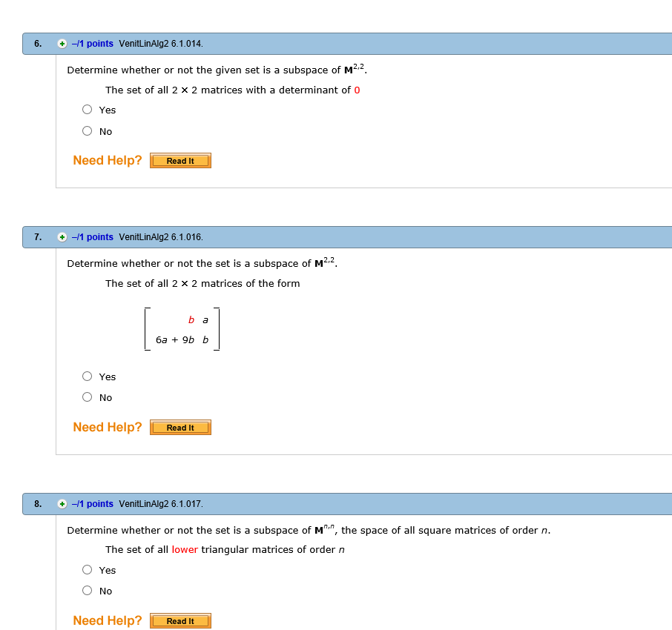Click the green plus icon on question 6
The width and height of the screenshot is (672, 630).
(x=62, y=44)
